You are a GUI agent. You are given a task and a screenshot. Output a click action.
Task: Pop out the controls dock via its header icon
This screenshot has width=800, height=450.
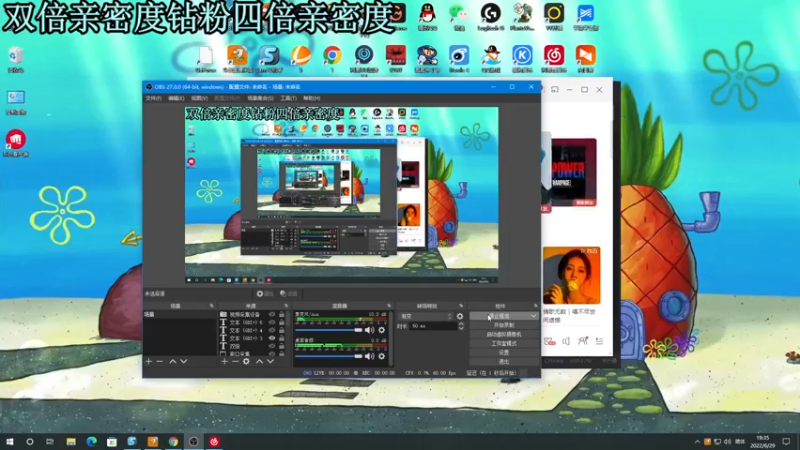(535, 306)
